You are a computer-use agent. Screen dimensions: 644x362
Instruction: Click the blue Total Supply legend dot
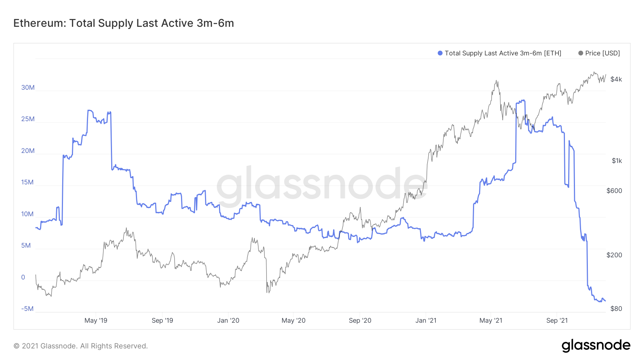coord(440,53)
